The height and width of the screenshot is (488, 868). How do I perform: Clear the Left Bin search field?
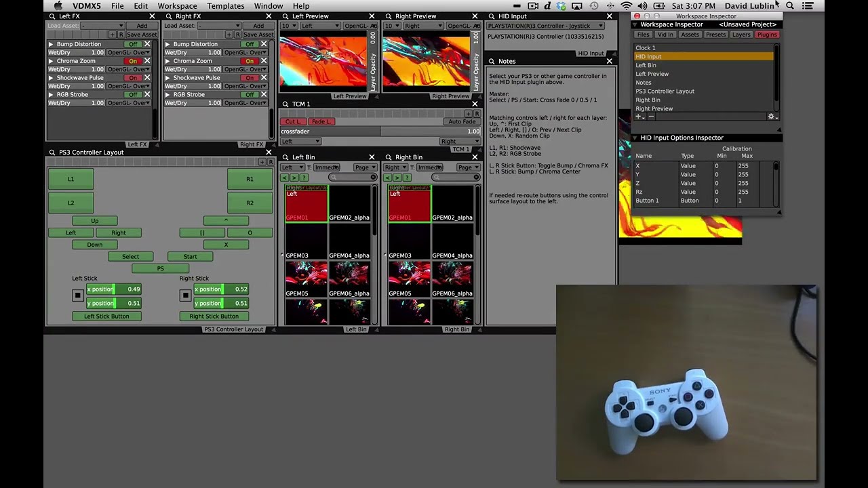click(373, 178)
